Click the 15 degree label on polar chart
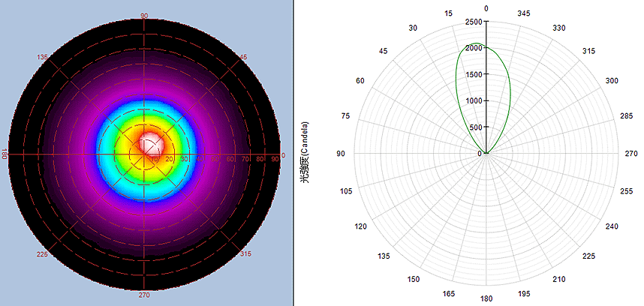The height and width of the screenshot is (306, 644). 448,13
